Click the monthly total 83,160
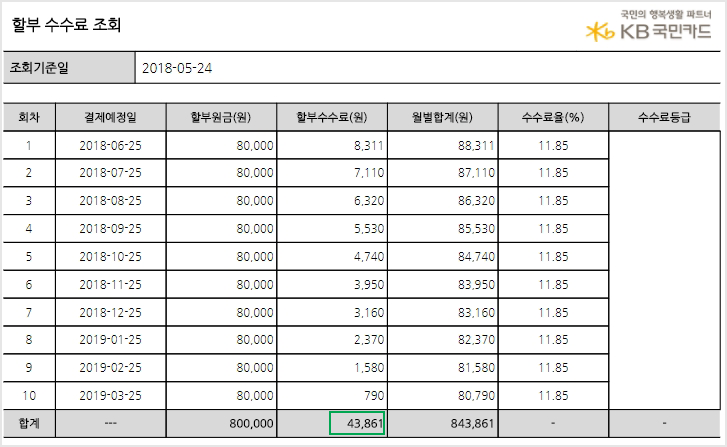Viewport: 727px width, 447px height. (x=476, y=313)
